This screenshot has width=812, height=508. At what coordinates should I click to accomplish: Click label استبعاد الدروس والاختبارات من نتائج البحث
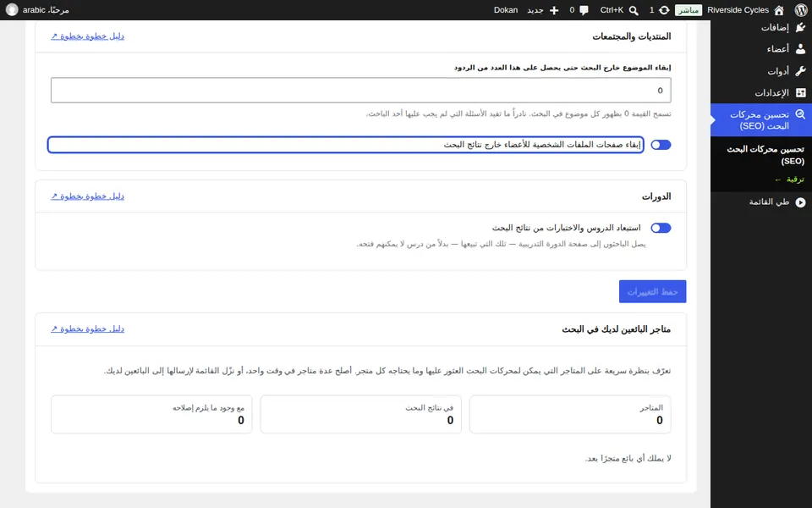[x=566, y=228]
